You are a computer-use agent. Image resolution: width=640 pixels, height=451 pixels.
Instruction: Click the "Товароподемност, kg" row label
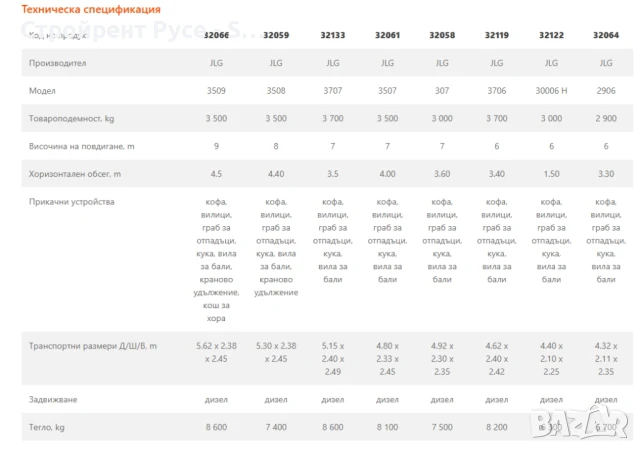coord(71,118)
